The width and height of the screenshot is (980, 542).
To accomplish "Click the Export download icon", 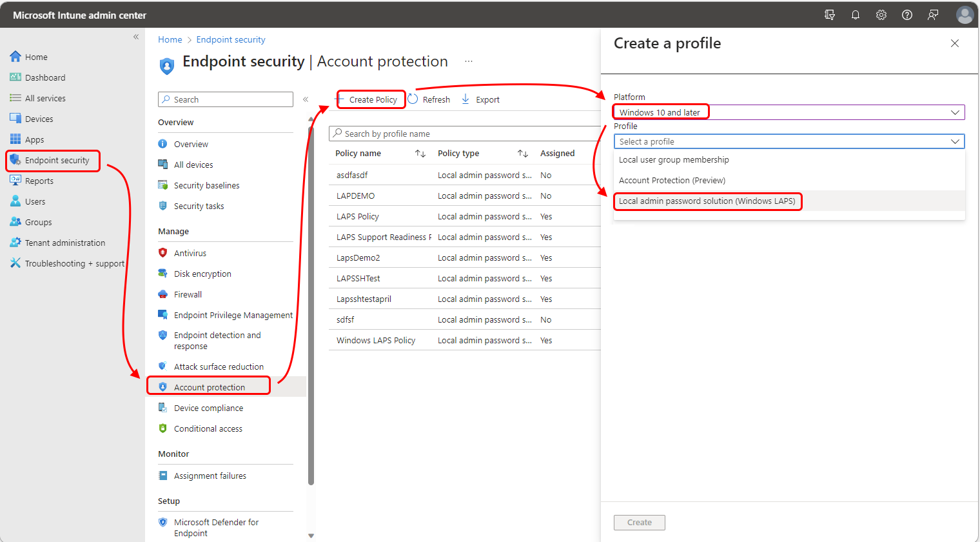I will coord(465,99).
